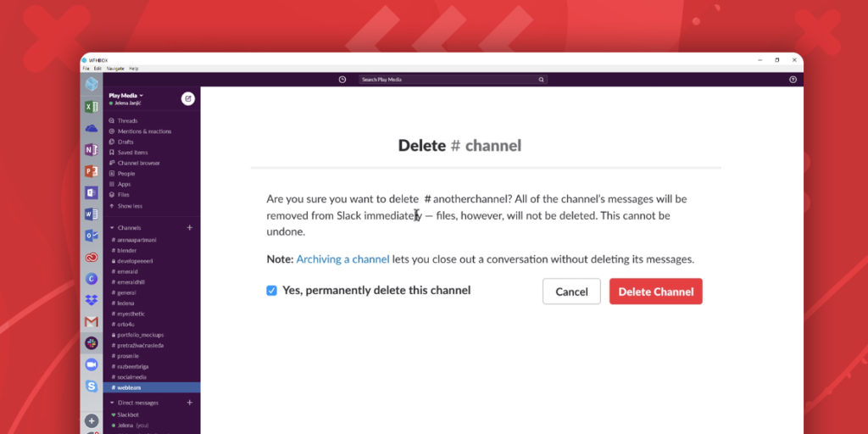Open the Help menu

pos(133,69)
